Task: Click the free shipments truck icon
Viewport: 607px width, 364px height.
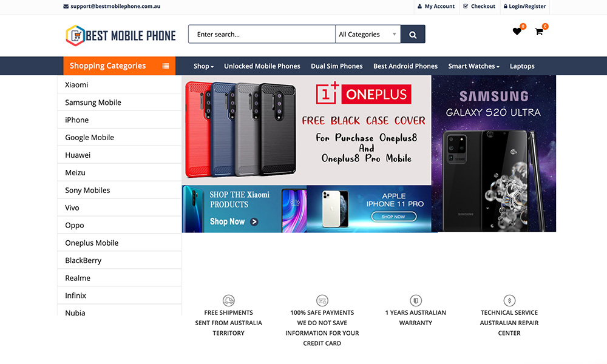Action: click(x=229, y=300)
